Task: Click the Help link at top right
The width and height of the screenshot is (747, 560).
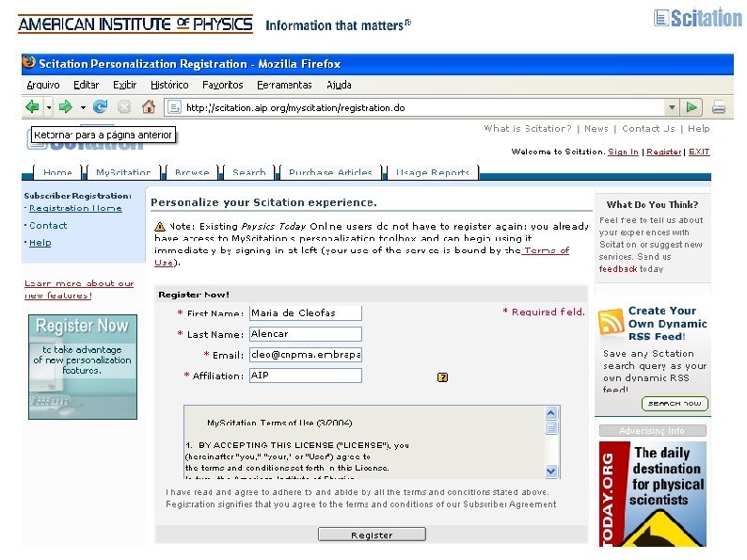Action: coord(698,128)
